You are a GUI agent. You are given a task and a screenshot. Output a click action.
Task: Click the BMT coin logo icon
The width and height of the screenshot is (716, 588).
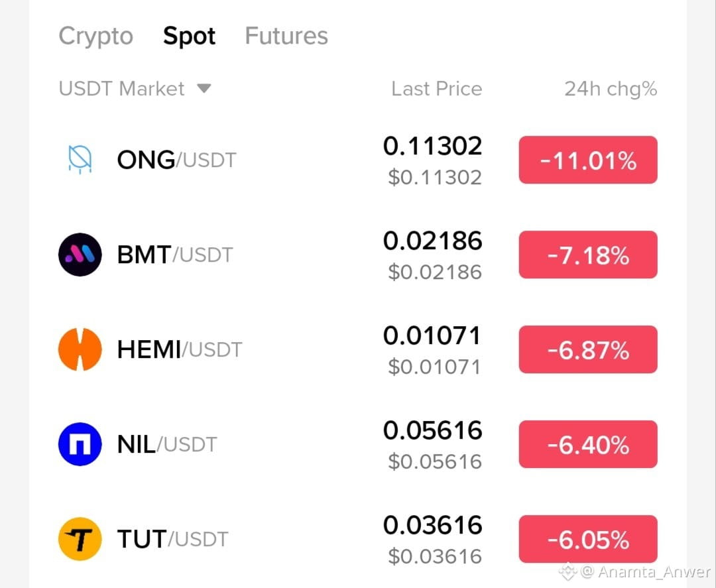coord(80,255)
